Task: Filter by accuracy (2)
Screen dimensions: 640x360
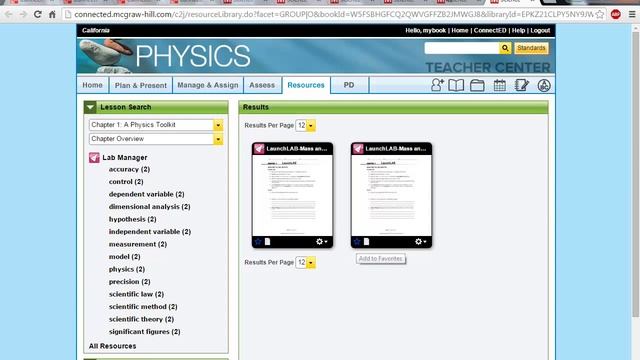Action: tap(129, 169)
